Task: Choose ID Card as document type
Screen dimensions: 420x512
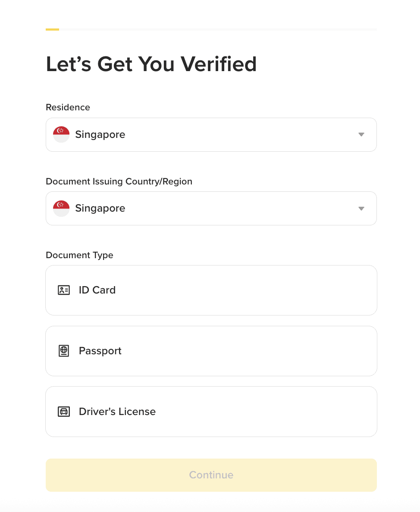Action: point(211,290)
